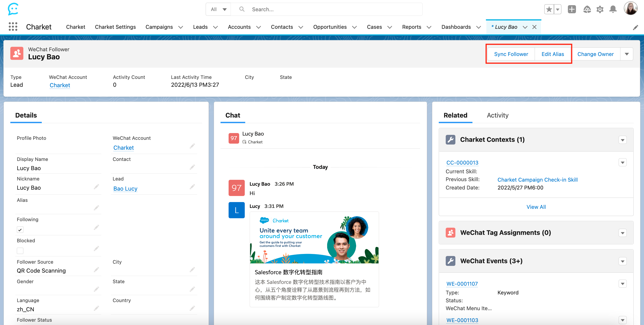Click the favorites star icon

pyautogui.click(x=549, y=9)
